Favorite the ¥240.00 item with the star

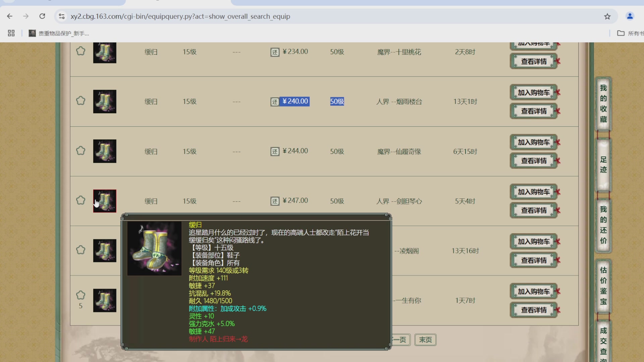[80, 101]
